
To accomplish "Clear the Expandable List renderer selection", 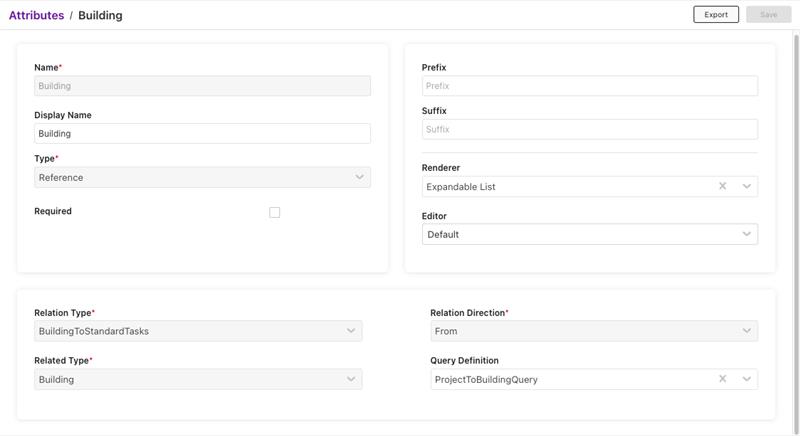I will click(x=722, y=186).
